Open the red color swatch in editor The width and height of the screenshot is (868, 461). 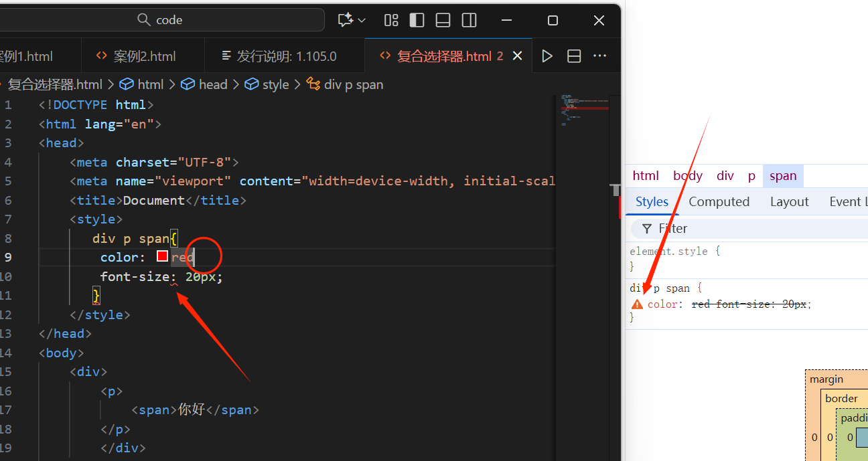click(162, 256)
